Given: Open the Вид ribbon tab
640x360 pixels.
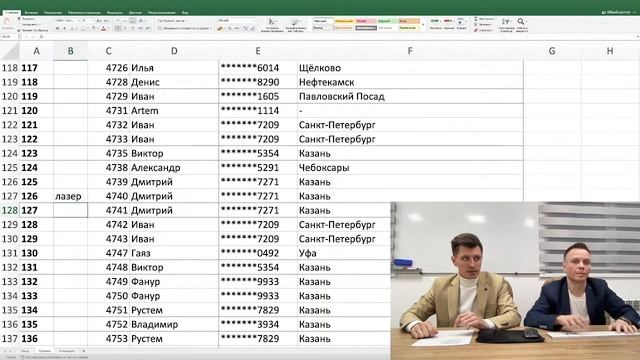Looking at the screenshot, I should (185, 13).
